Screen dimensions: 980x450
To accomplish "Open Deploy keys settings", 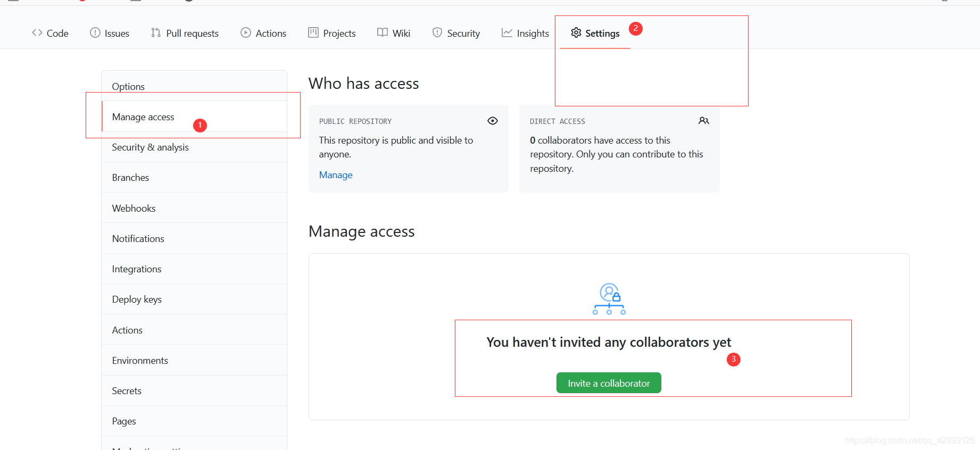I will [194, 299].
